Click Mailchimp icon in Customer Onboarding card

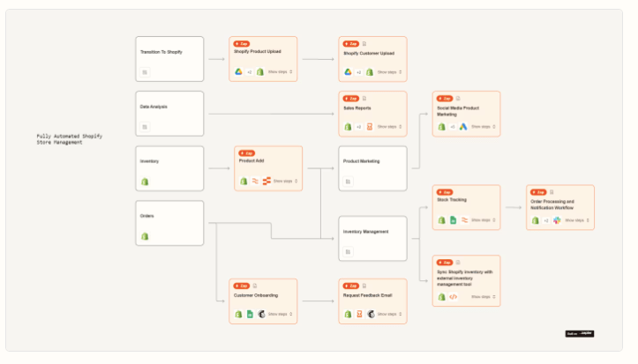(261, 314)
